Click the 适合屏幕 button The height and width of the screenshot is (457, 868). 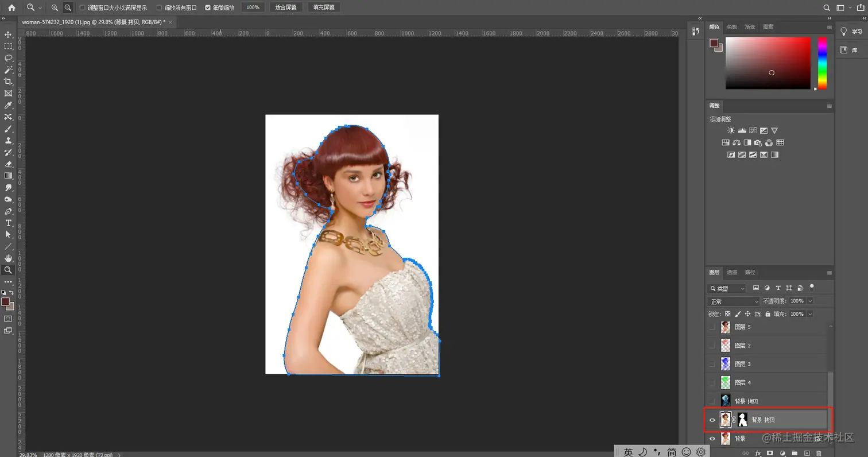pyautogui.click(x=286, y=7)
